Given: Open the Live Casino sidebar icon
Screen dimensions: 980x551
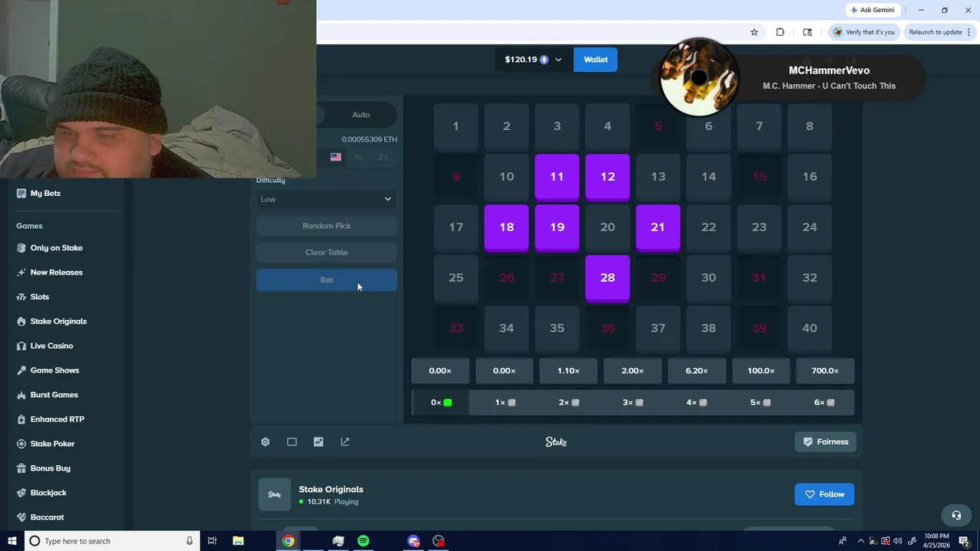Looking at the screenshot, I should click(21, 346).
